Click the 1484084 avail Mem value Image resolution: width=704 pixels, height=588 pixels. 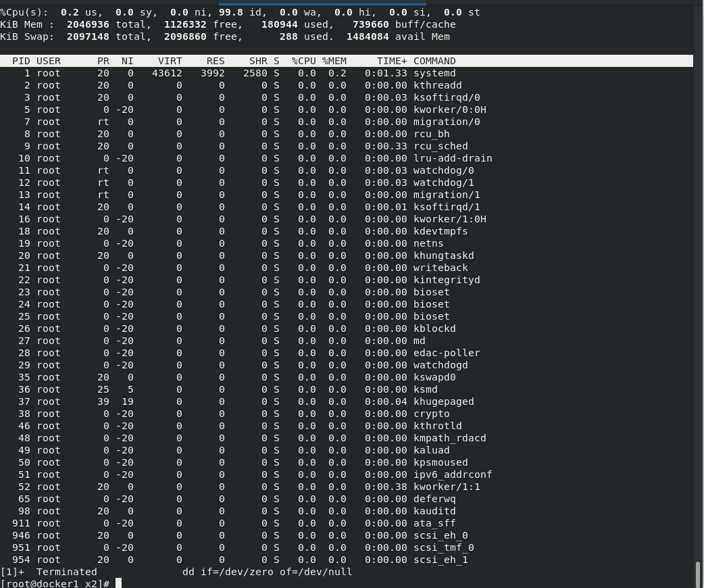(368, 36)
